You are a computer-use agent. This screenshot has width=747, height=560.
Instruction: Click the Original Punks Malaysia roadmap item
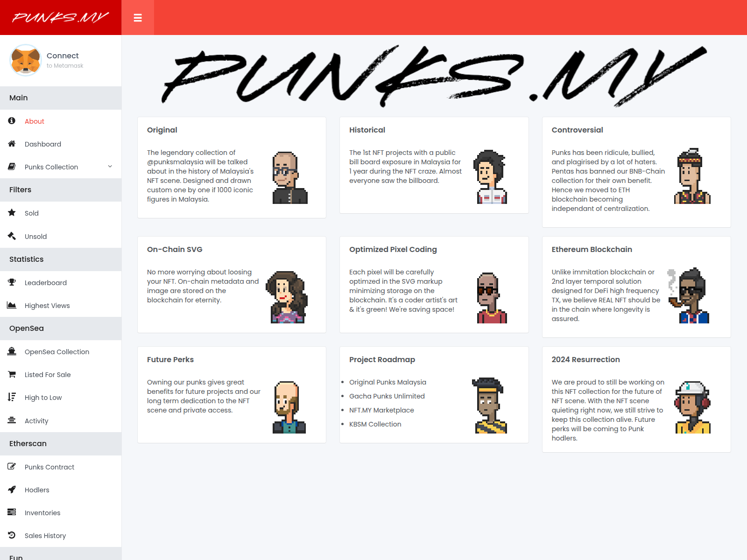[x=388, y=382]
